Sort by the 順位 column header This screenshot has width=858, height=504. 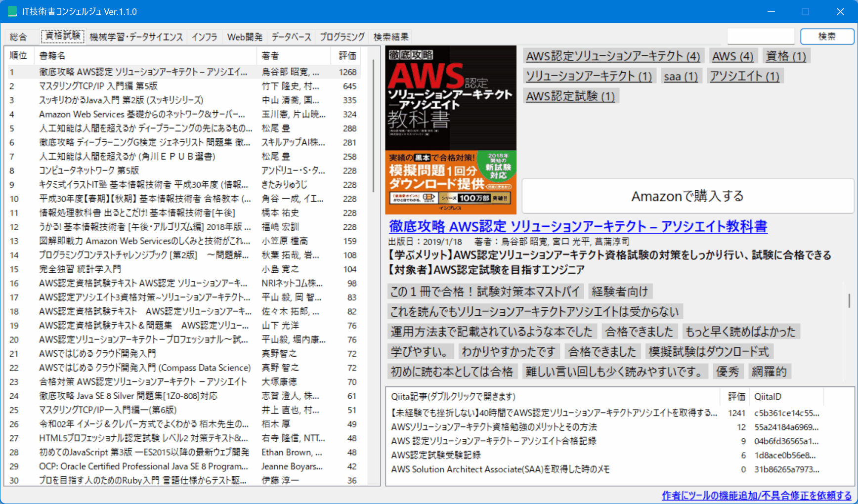(x=19, y=55)
